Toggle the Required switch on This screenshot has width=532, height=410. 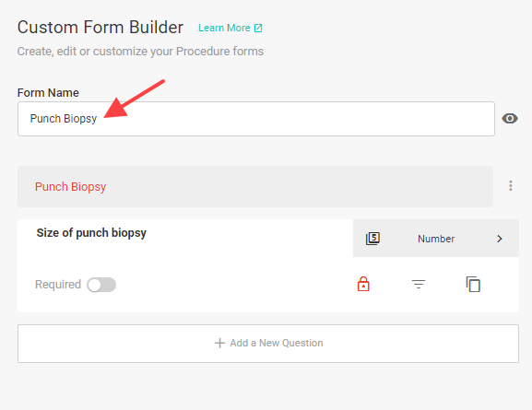click(101, 285)
